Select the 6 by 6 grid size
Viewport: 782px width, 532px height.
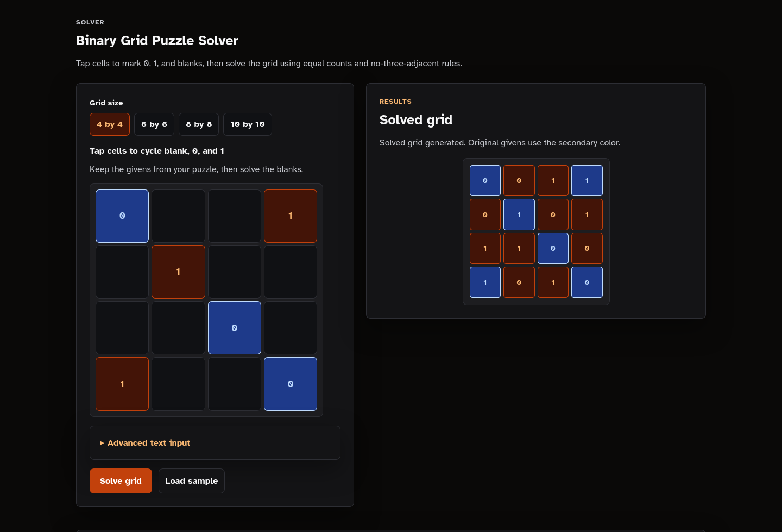tap(154, 124)
